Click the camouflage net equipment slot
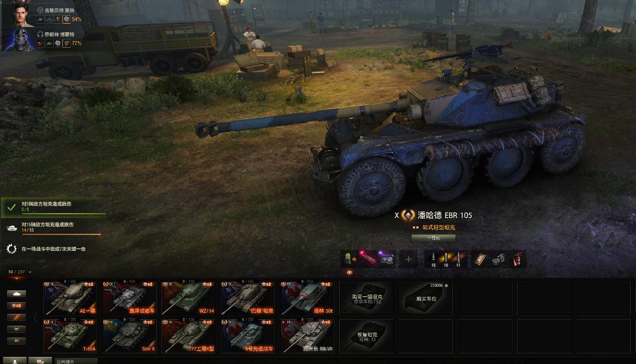The width and height of the screenshot is (636, 364). pyautogui.click(x=349, y=259)
